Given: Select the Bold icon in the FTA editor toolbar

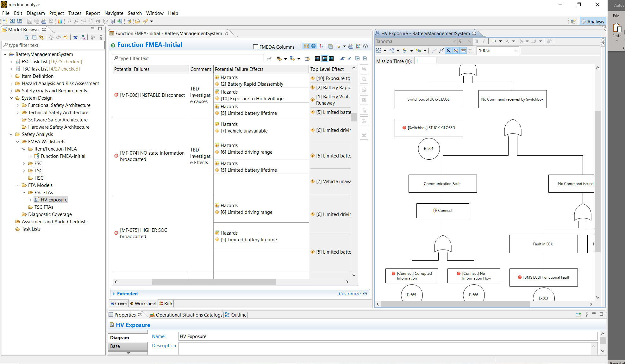Looking at the screenshot, I should coord(477,41).
